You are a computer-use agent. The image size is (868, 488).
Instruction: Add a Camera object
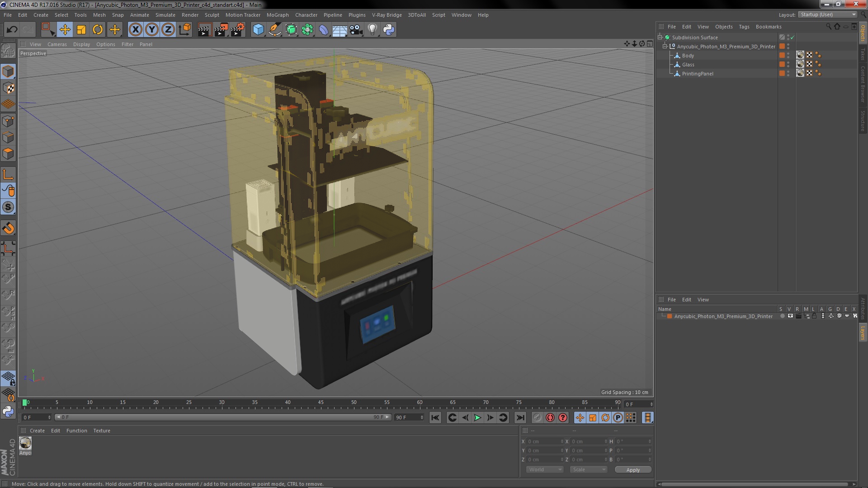[356, 30]
